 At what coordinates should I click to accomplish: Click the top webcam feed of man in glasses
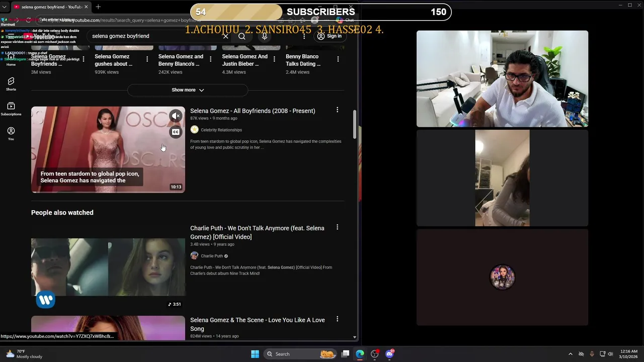502,79
